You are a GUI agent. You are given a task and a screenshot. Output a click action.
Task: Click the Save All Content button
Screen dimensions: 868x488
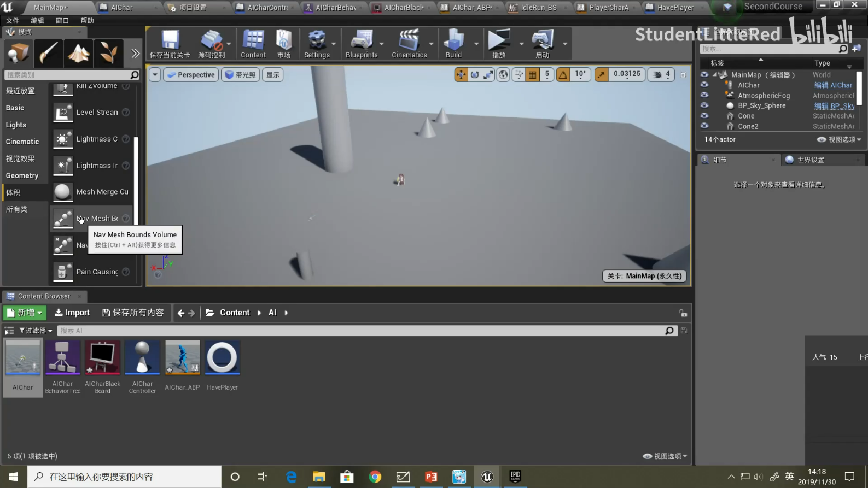133,313
